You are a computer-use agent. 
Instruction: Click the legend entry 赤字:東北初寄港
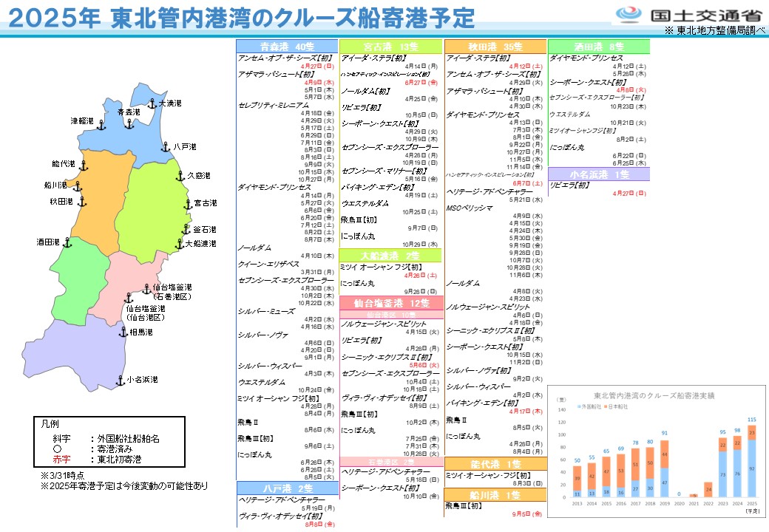pyautogui.click(x=97, y=460)
